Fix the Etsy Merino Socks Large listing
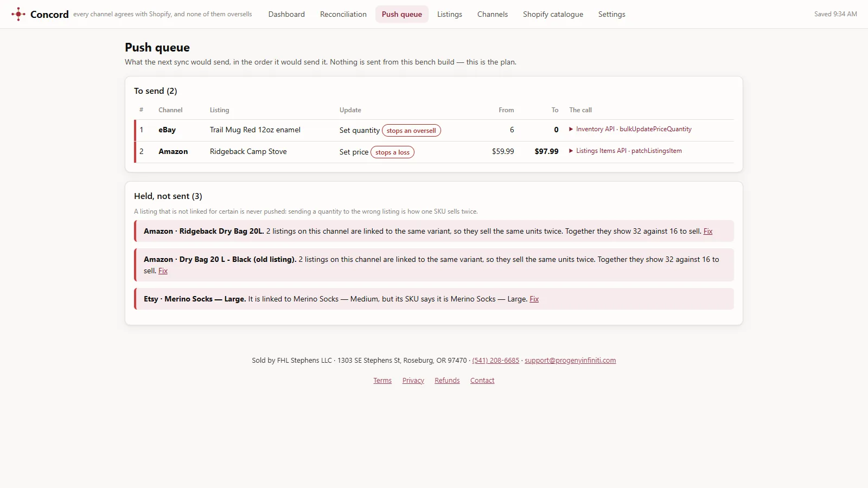The image size is (868, 488). tap(534, 299)
